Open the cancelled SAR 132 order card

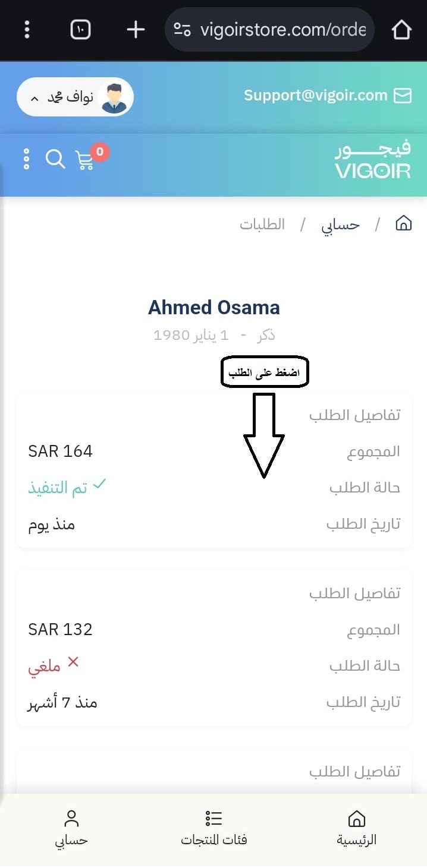click(x=213, y=648)
